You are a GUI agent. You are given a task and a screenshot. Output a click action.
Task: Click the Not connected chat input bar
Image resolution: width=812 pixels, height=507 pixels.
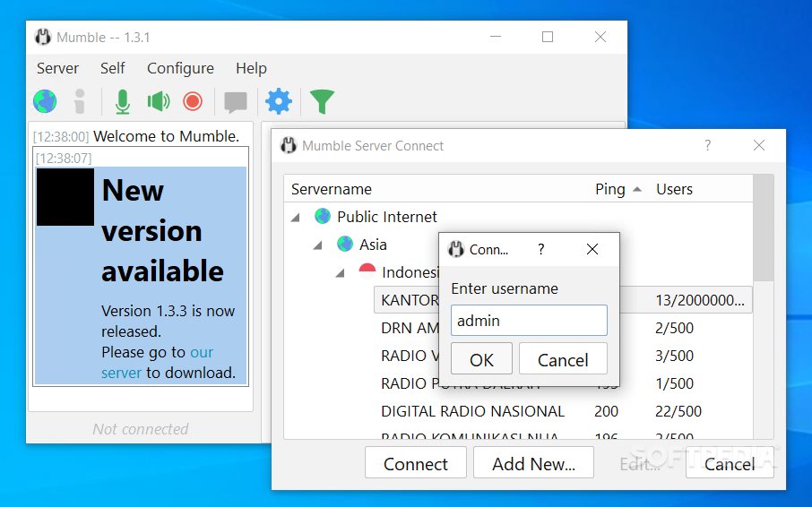coord(141,428)
